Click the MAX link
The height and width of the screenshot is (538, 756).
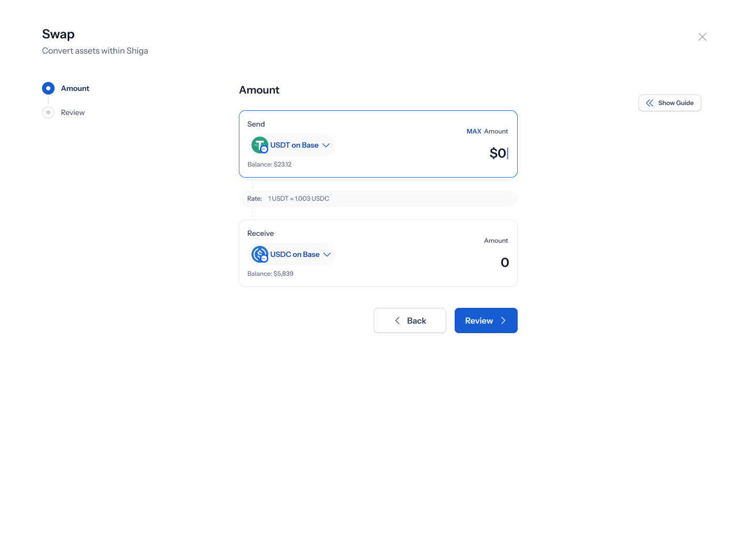(x=474, y=131)
